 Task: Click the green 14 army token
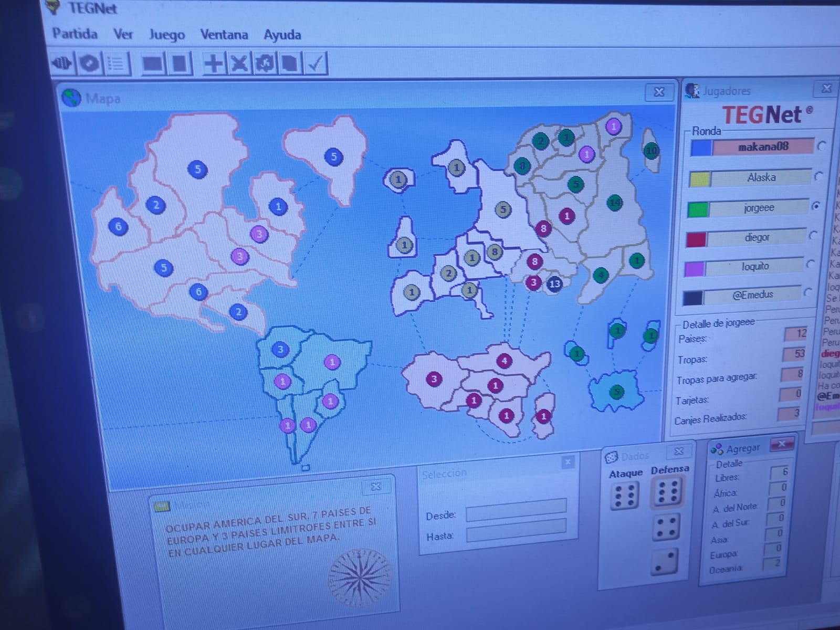click(615, 202)
